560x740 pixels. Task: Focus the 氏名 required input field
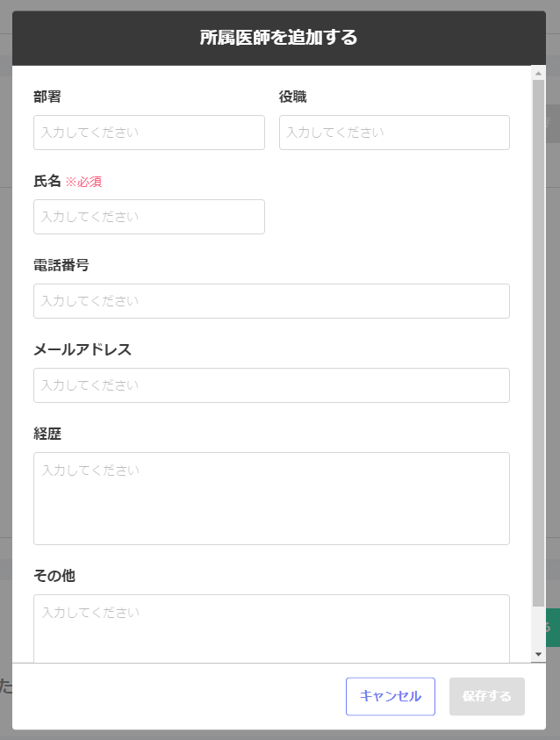click(x=149, y=217)
